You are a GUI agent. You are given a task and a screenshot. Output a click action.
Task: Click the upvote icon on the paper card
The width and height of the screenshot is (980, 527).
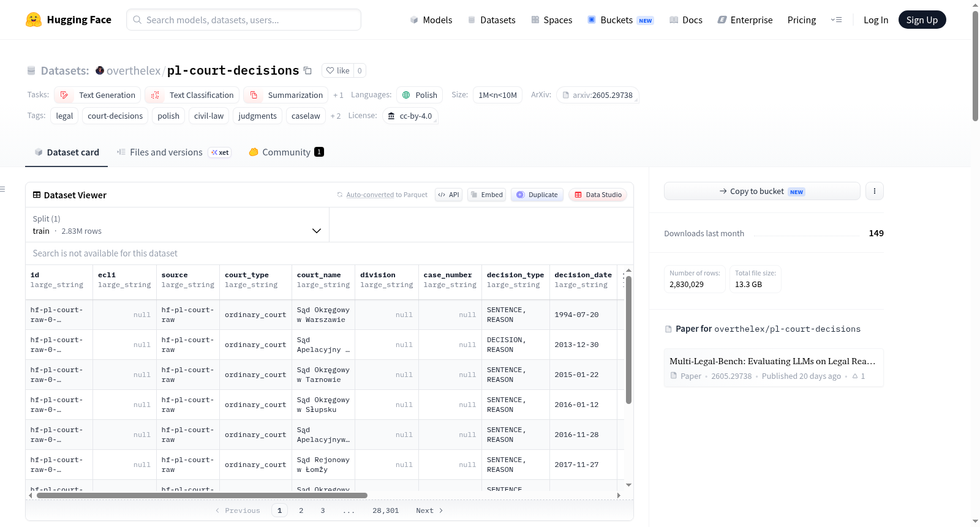pos(855,376)
